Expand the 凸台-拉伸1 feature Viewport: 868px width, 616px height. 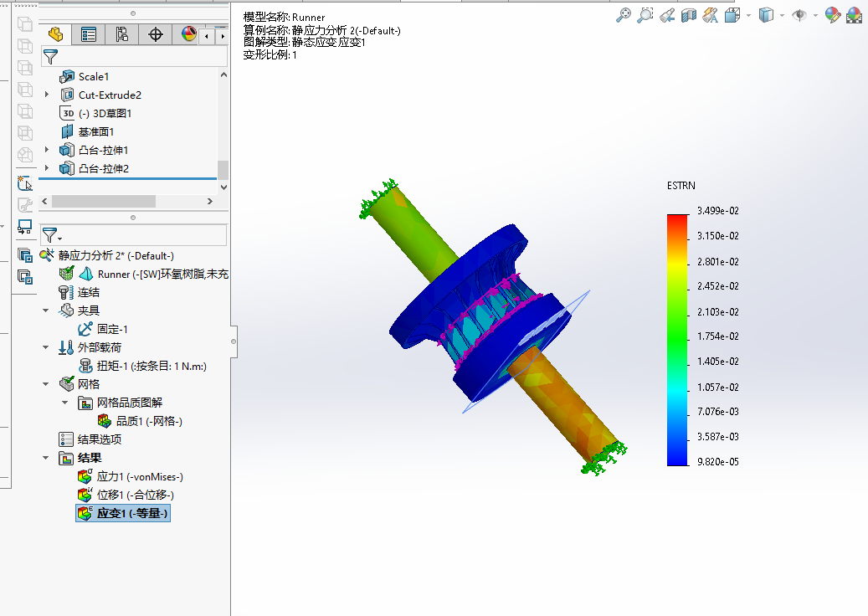tap(47, 150)
